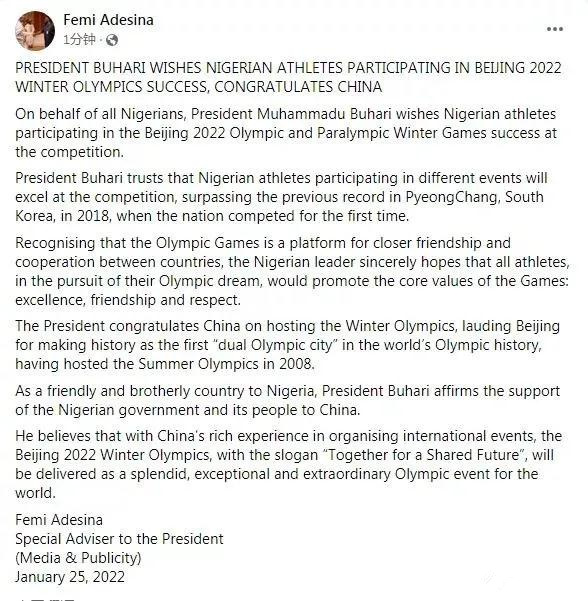Open the post timestamp 1分钟

pyautogui.click(x=79, y=39)
